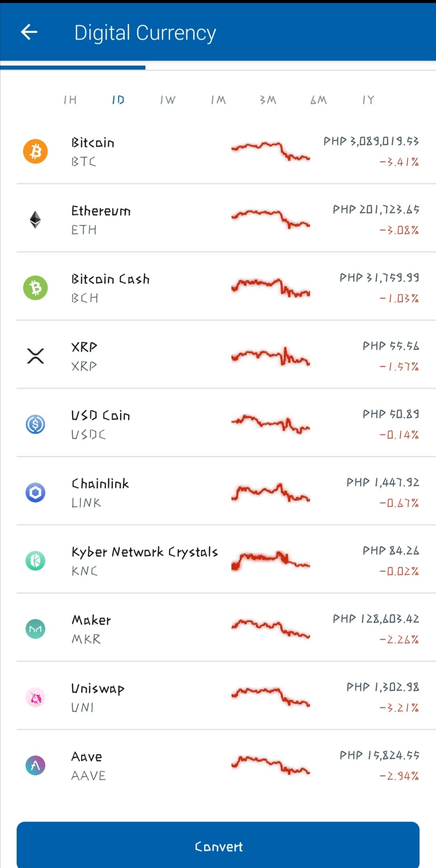436x868 pixels.
Task: Tap the pink Uniswap unicorn icon
Action: [36, 697]
